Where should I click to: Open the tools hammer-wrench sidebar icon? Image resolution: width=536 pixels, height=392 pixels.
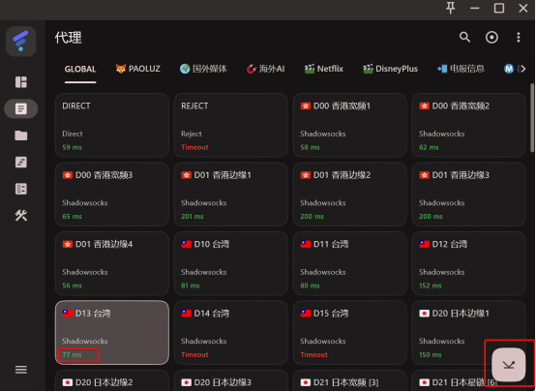(21, 216)
